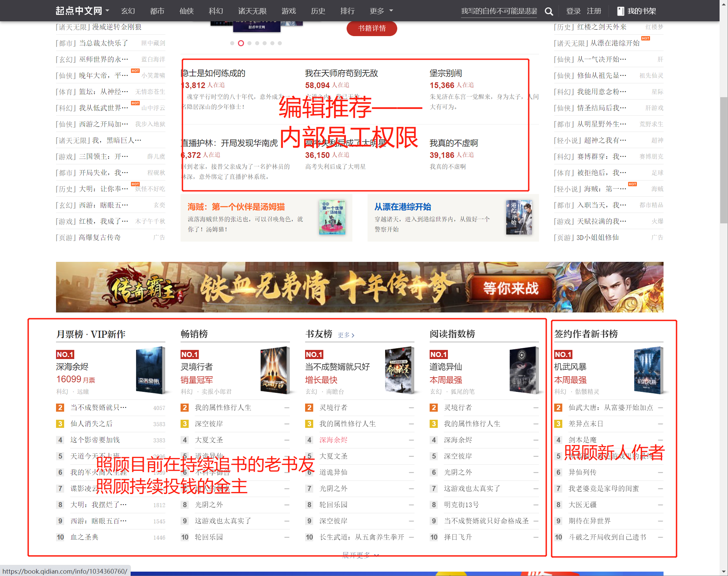Click the 书籍详情 button
Screen dimensions: 728x576
371,29
